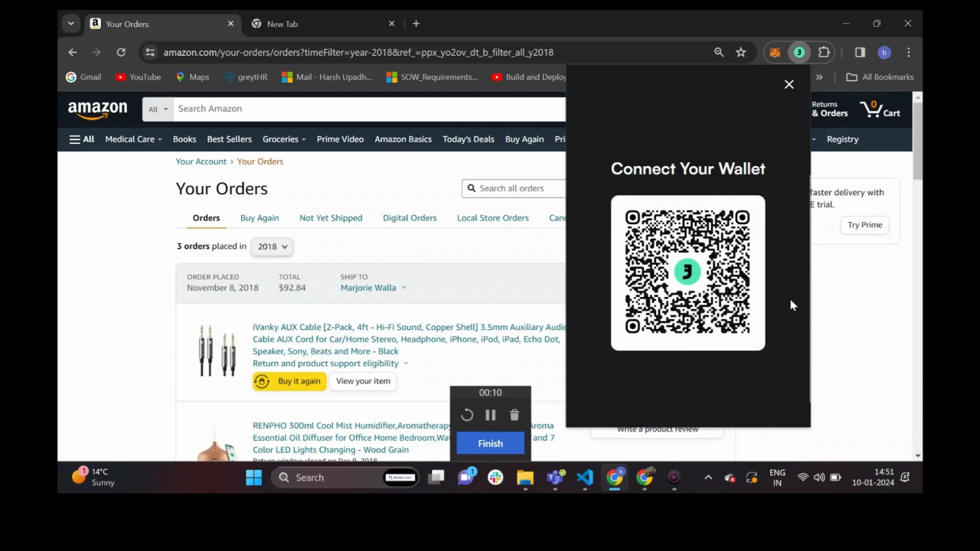Pause the screen recording
The height and width of the screenshot is (551, 980).
491,415
